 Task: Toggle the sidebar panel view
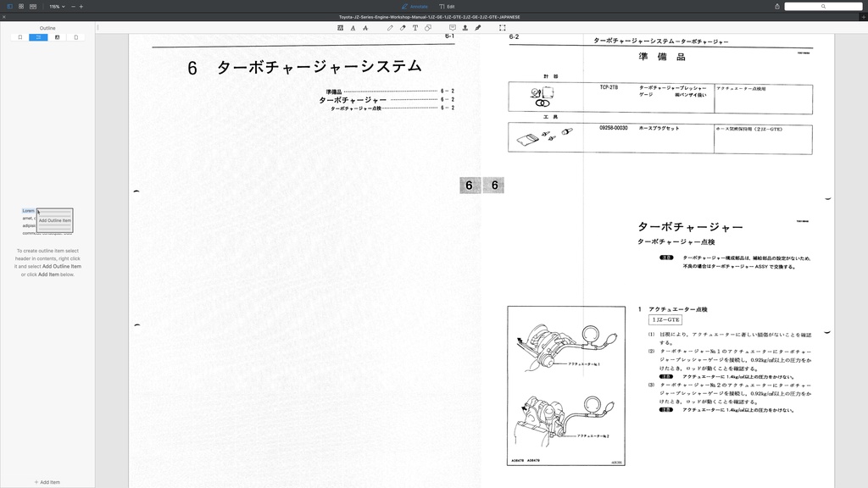(9, 6)
